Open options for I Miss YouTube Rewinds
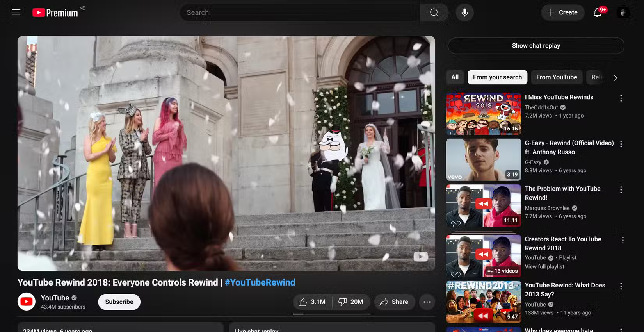The width and height of the screenshot is (644, 332). (x=621, y=98)
